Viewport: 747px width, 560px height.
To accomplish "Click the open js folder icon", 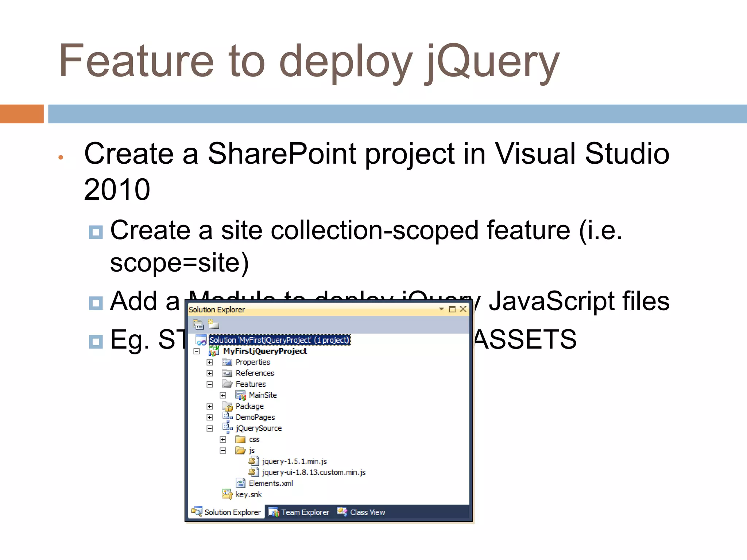I will pos(240,450).
